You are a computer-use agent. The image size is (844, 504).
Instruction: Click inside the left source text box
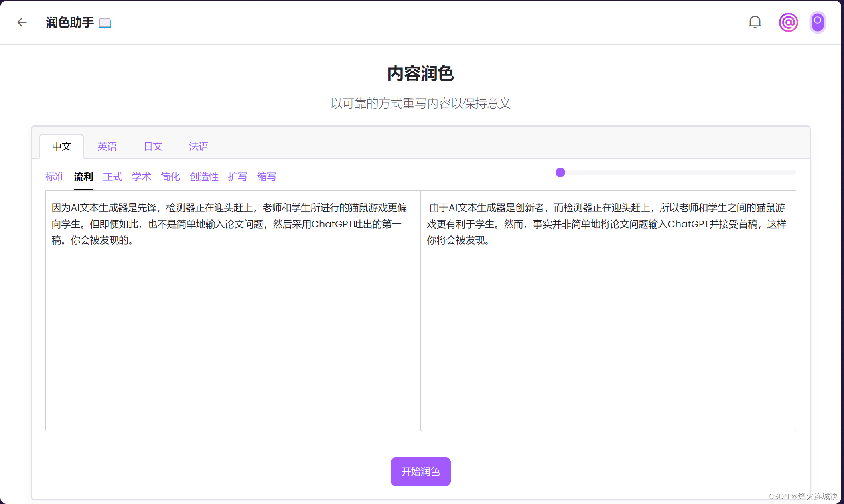click(233, 321)
